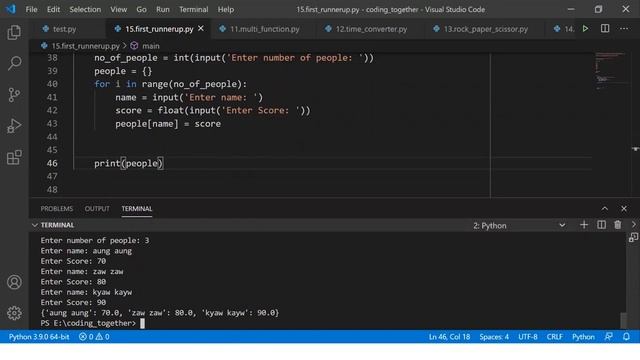
Task: Change language mode via Python
Action: [583, 337]
